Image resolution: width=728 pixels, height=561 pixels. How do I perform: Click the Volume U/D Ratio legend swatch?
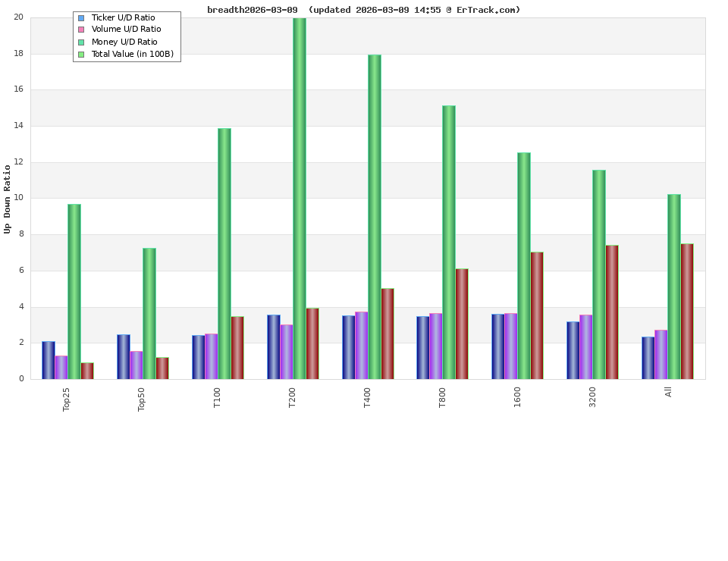(80, 30)
